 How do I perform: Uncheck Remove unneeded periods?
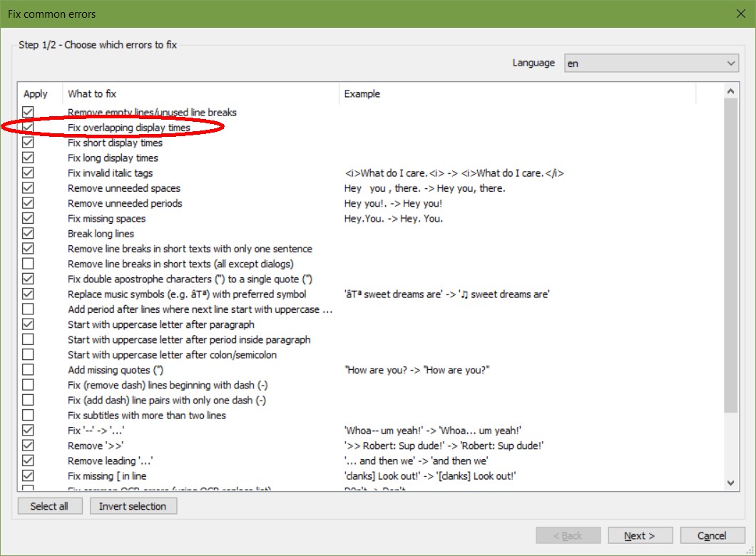28,203
